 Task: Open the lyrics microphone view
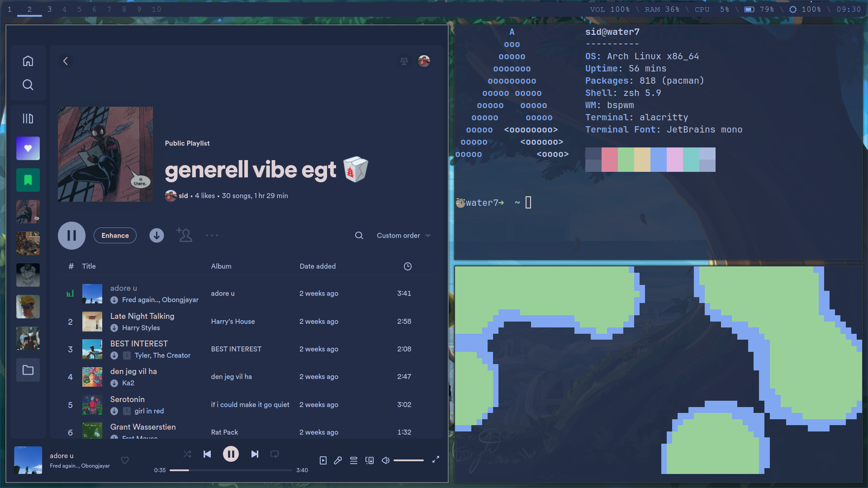pyautogui.click(x=338, y=460)
